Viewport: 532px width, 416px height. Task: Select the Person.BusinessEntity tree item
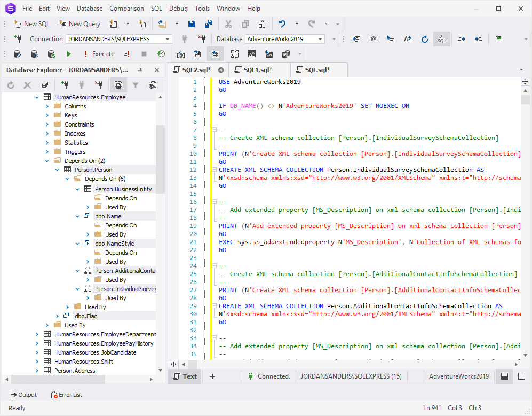123,189
